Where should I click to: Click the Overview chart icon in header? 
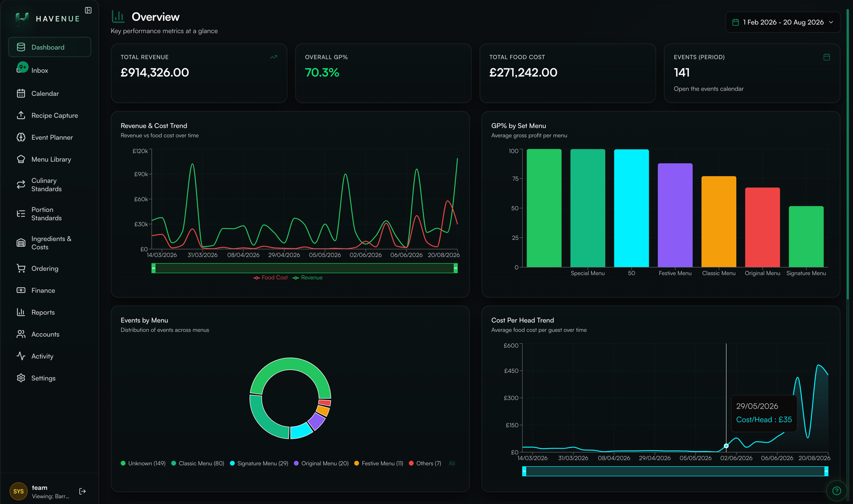click(118, 17)
